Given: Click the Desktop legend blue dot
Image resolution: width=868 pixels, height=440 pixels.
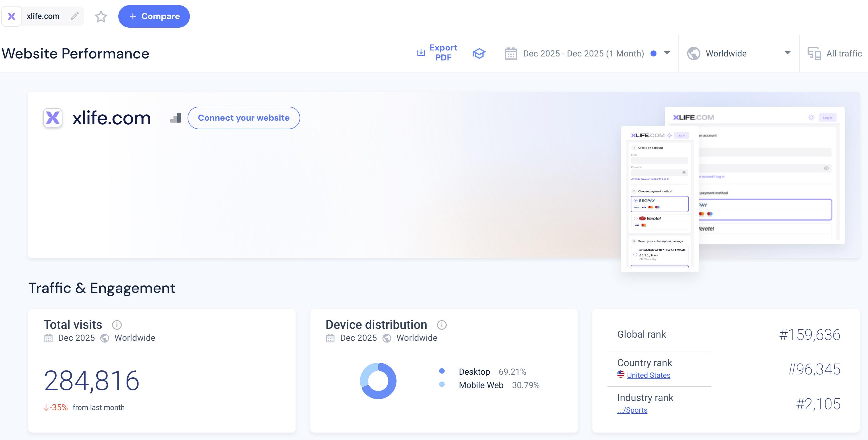Looking at the screenshot, I should 442,371.
